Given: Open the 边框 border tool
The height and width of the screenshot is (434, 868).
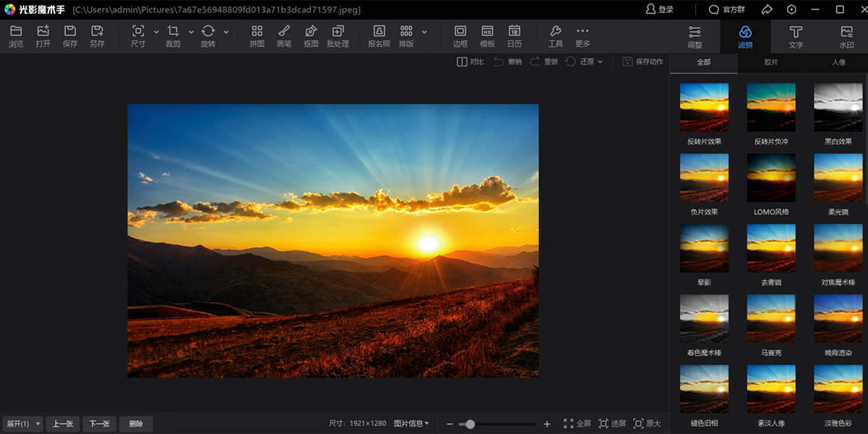Looking at the screenshot, I should (x=460, y=36).
